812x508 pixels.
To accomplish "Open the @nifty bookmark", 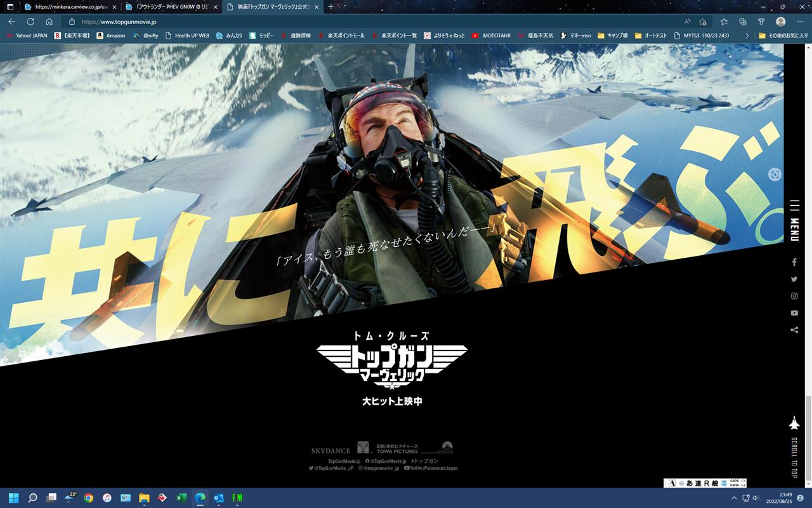I will (x=145, y=36).
